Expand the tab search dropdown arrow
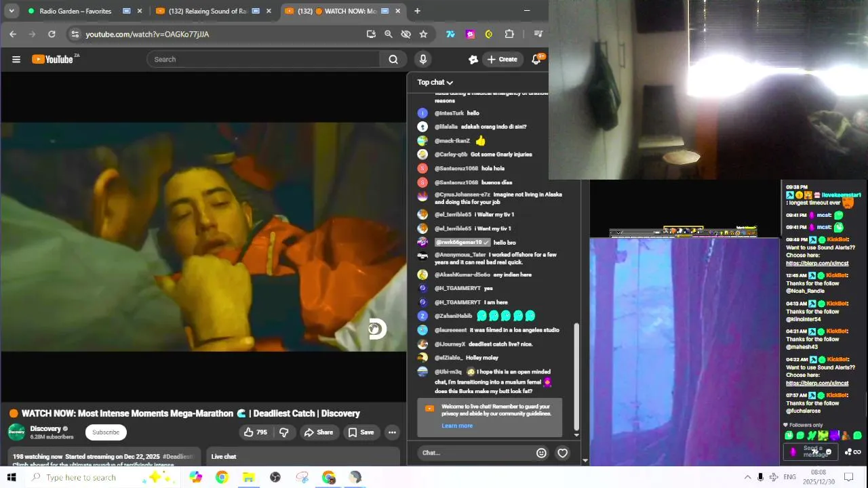868x488 pixels. click(12, 11)
